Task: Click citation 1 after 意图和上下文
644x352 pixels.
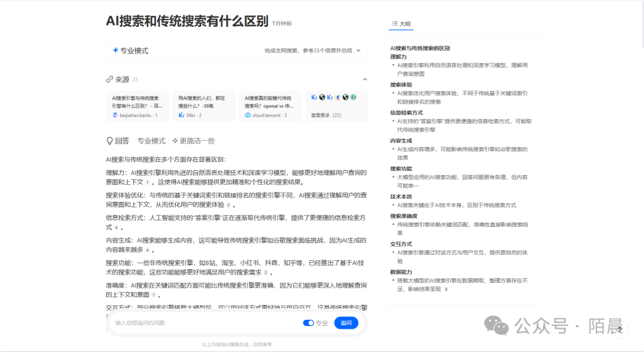Action: click(x=147, y=182)
